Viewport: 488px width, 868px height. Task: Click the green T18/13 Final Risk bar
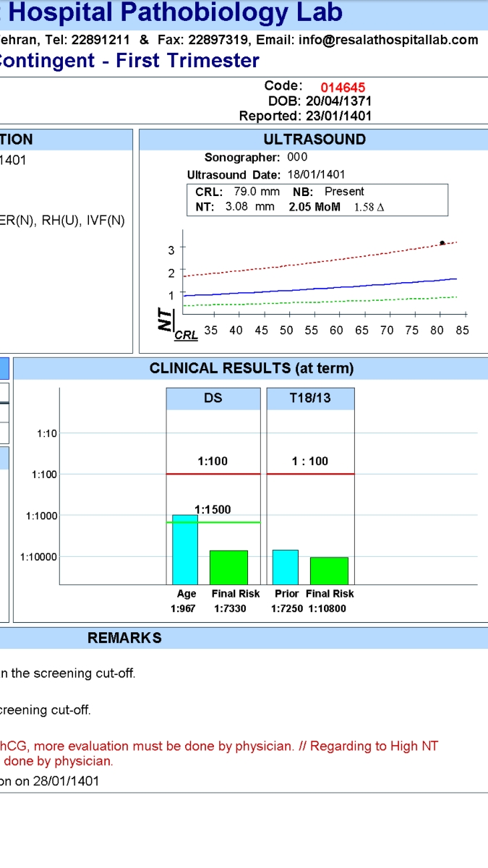click(x=329, y=571)
